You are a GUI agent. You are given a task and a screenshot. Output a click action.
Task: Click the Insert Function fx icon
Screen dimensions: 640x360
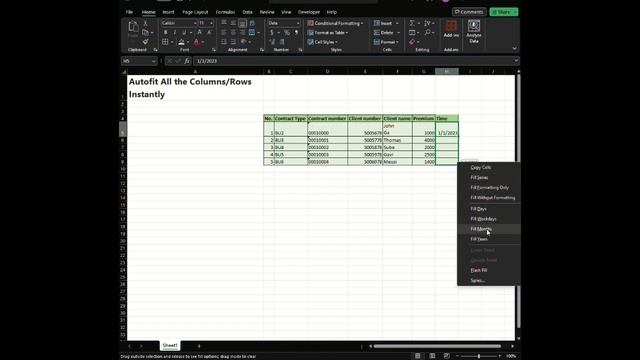(187, 61)
